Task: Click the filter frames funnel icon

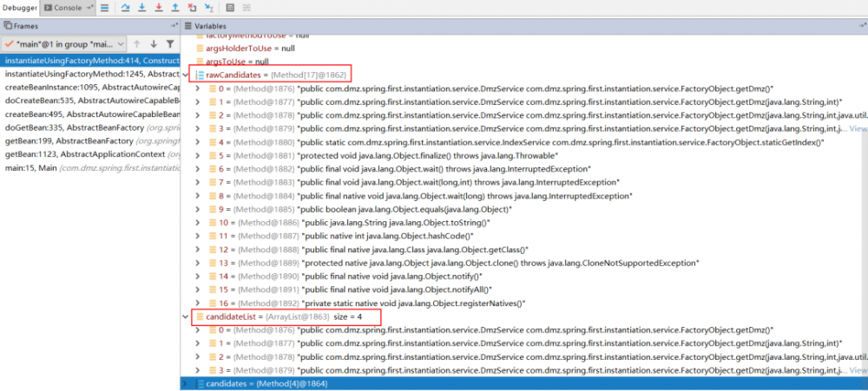Action: pyautogui.click(x=170, y=43)
